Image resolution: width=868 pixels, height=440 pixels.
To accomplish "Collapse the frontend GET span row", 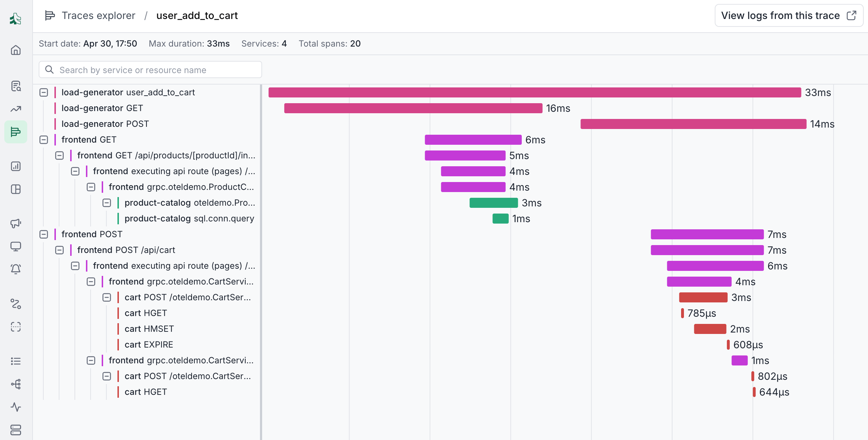I will [x=44, y=140].
